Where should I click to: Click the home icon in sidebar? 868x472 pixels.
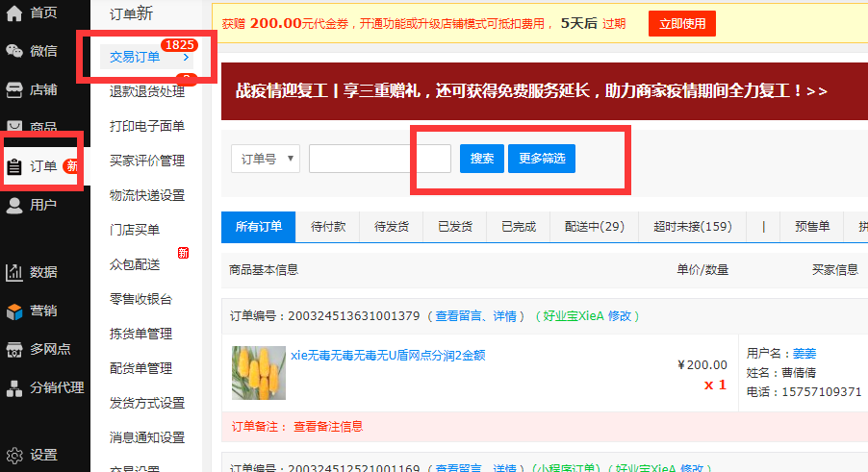click(x=14, y=13)
